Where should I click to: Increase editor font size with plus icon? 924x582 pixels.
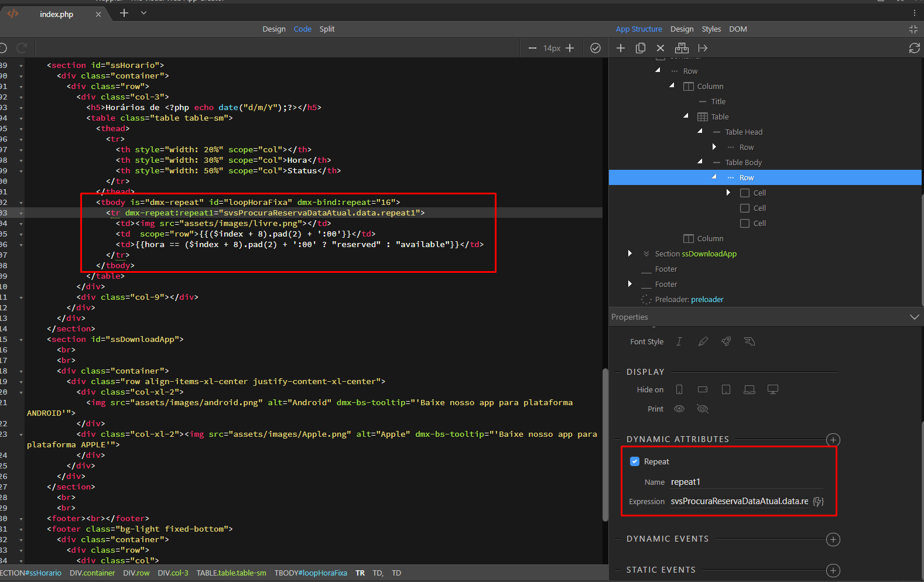pos(570,48)
